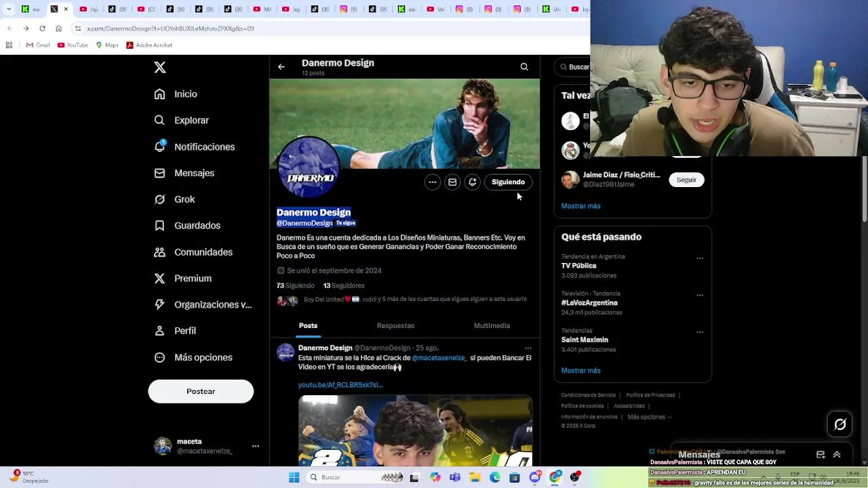Screen dimensions: 868x488
Task: Open Grok from the sidebar
Action: point(174,199)
